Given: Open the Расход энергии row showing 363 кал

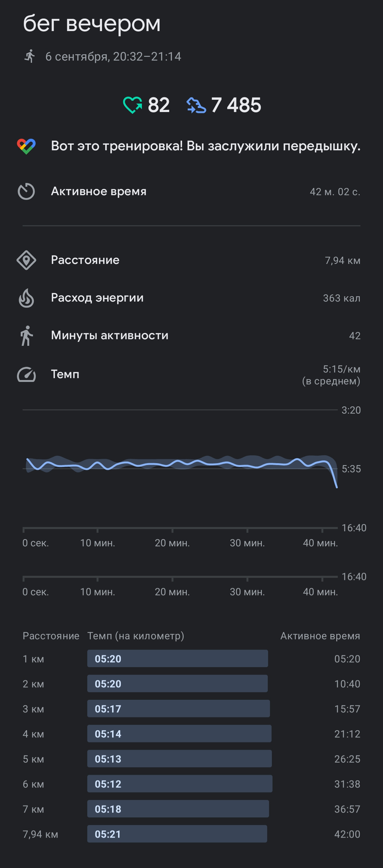Looking at the screenshot, I should pos(191,298).
